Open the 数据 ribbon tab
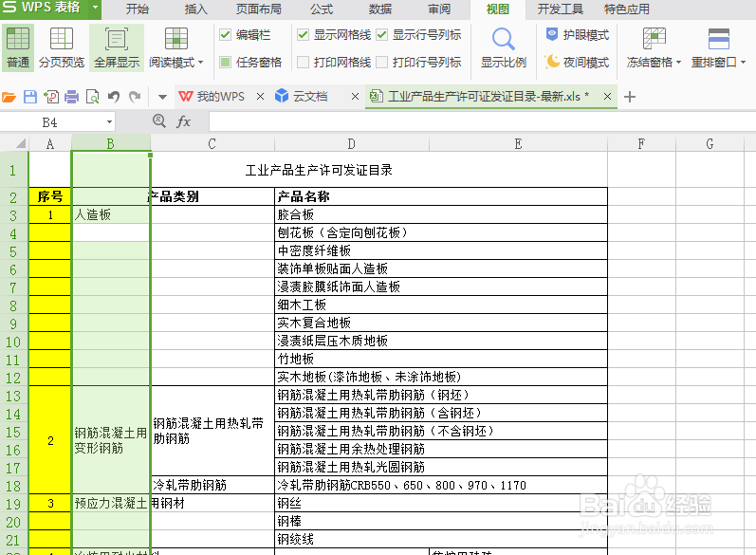This screenshot has height=555, width=756. tap(380, 9)
